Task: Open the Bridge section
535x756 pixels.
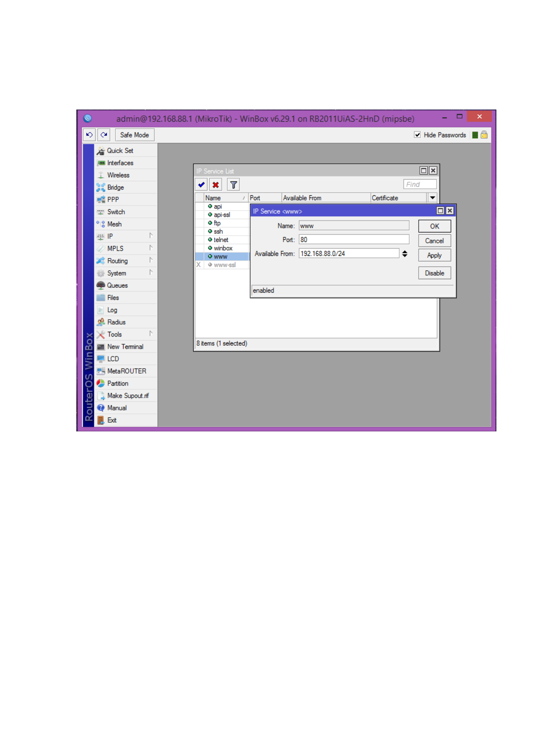Action: tap(126, 187)
